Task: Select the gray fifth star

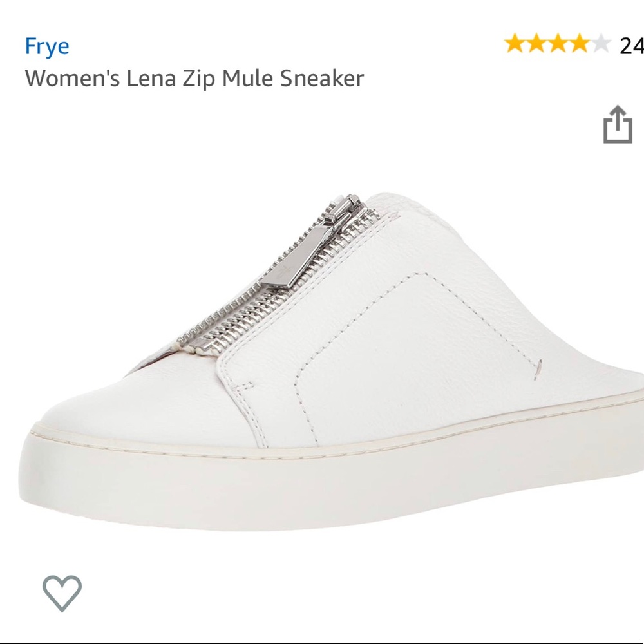Action: pos(601,42)
